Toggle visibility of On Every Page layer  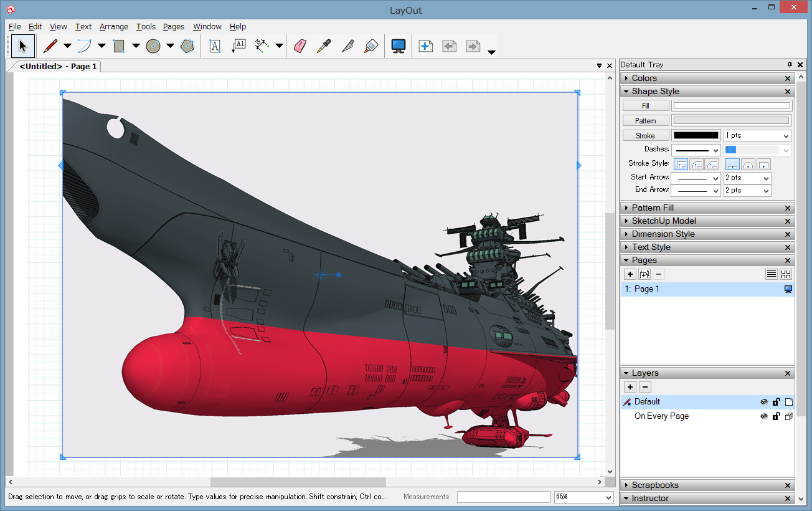764,416
